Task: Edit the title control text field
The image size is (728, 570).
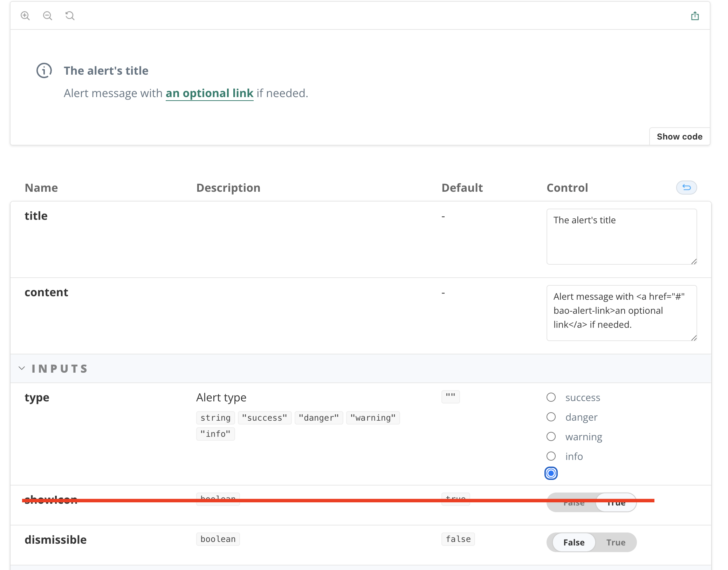Action: [x=621, y=237]
